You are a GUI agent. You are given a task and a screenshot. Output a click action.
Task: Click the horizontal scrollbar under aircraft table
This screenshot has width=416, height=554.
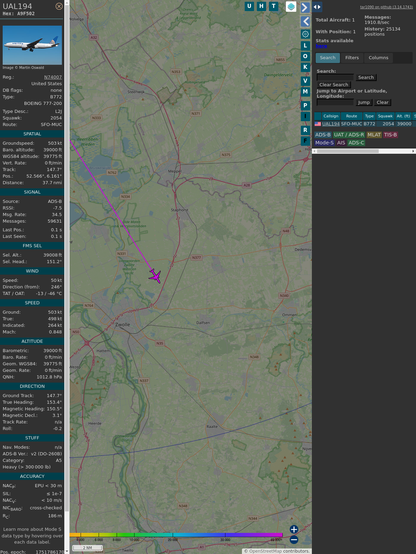pos(364,151)
